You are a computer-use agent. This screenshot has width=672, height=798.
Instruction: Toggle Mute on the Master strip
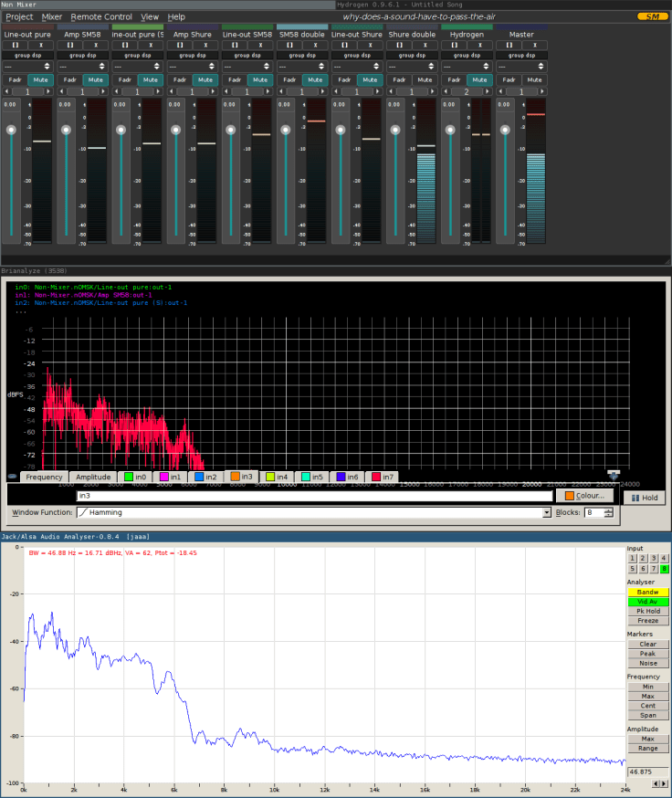coord(534,79)
